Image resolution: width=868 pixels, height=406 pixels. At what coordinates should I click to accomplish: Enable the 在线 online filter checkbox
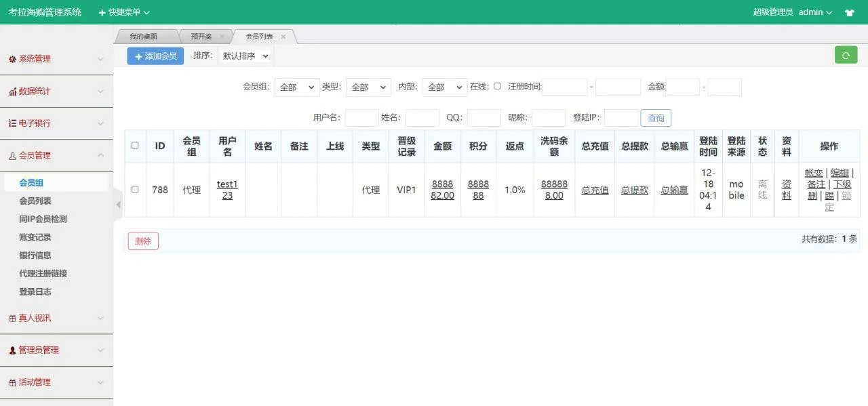pos(497,86)
